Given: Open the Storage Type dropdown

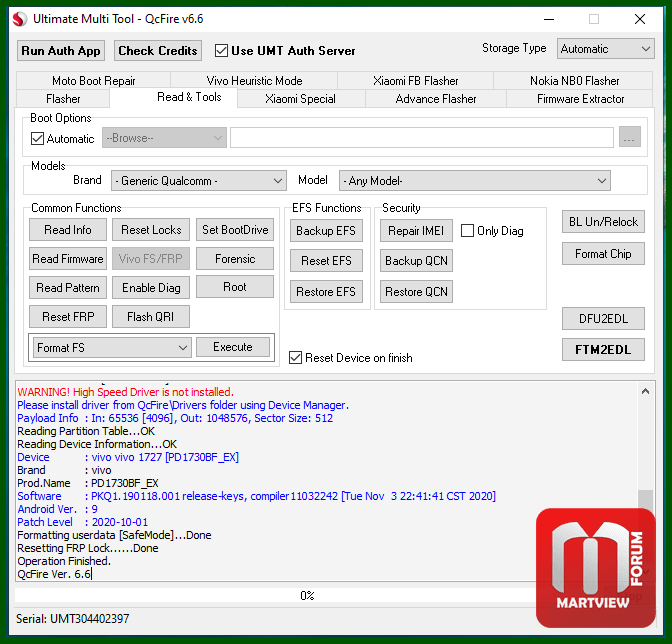Looking at the screenshot, I should pos(606,49).
